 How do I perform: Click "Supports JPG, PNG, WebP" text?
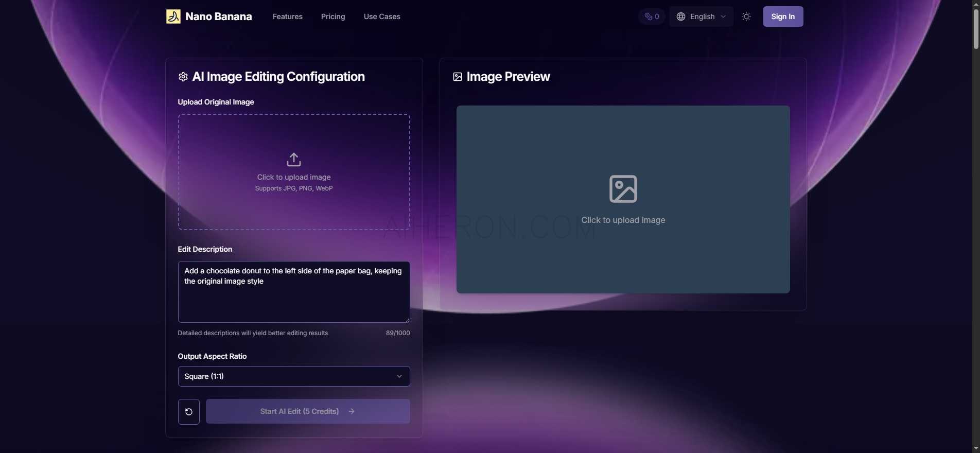(294, 188)
